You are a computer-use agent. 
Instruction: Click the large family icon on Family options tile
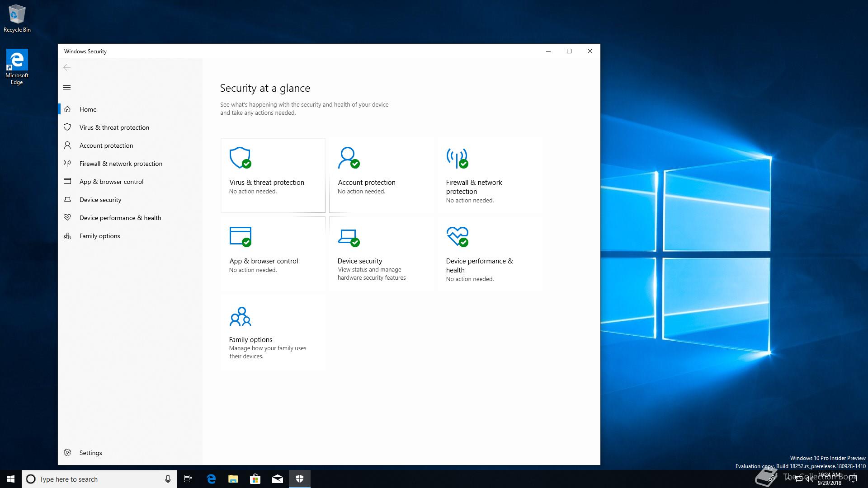(x=240, y=316)
